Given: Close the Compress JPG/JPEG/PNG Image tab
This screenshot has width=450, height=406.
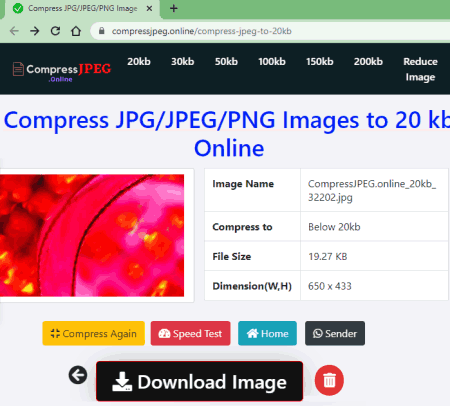Looking at the screenshot, I should point(150,8).
